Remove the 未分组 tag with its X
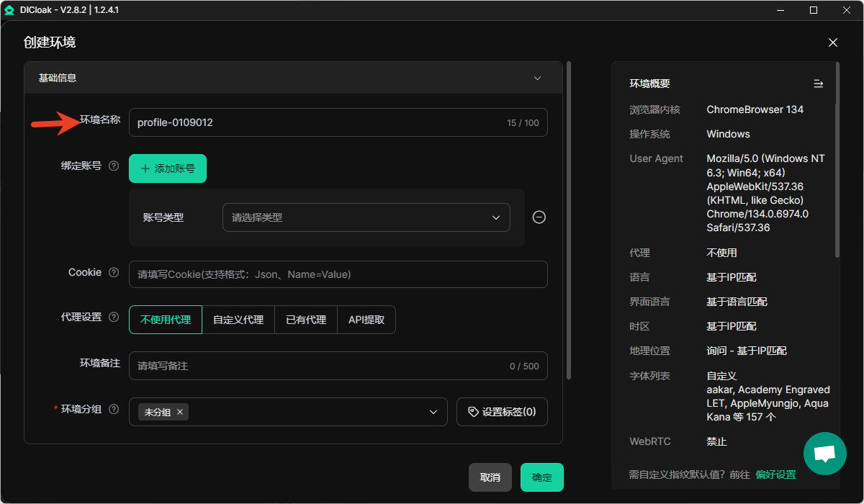This screenshot has width=864, height=504. (180, 412)
